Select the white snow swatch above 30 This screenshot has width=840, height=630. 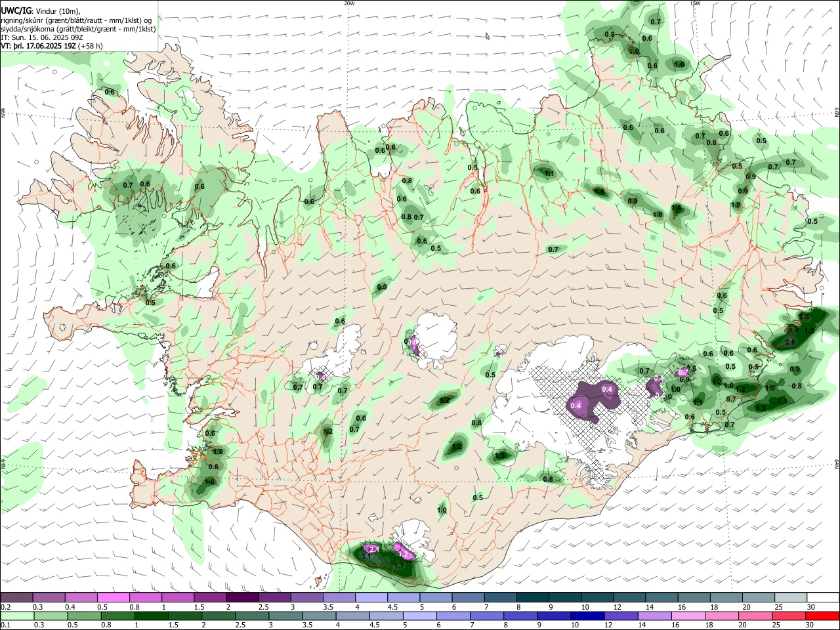coord(823,597)
